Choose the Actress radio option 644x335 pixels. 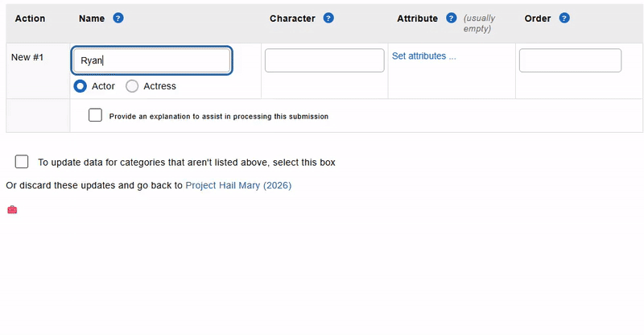pos(132,86)
